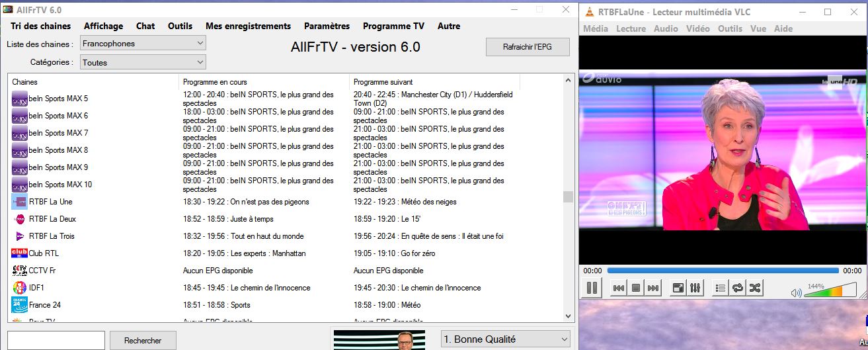Open the VLC Lecture menu
Screen dimensions: 868x350
click(631, 28)
